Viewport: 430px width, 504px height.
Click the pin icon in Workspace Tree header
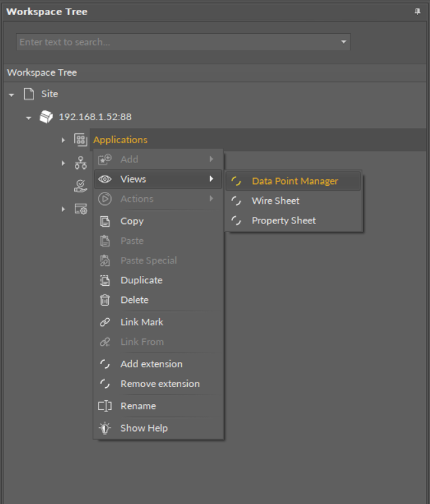point(418,12)
